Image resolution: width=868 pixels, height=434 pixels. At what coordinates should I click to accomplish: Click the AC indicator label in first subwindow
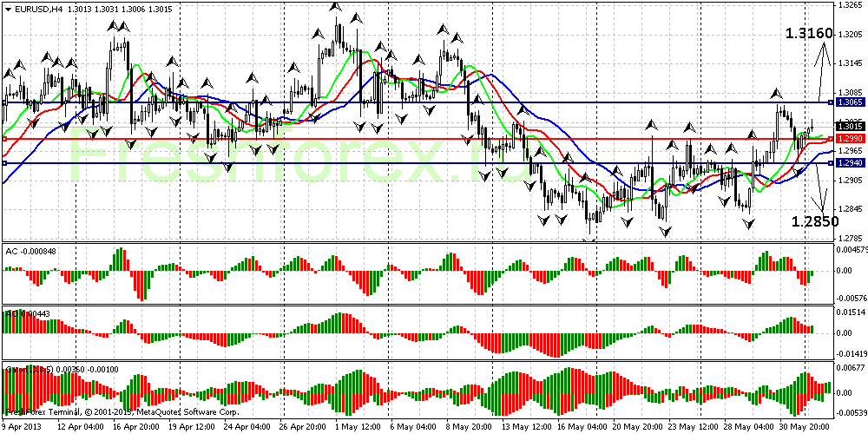coord(11,251)
